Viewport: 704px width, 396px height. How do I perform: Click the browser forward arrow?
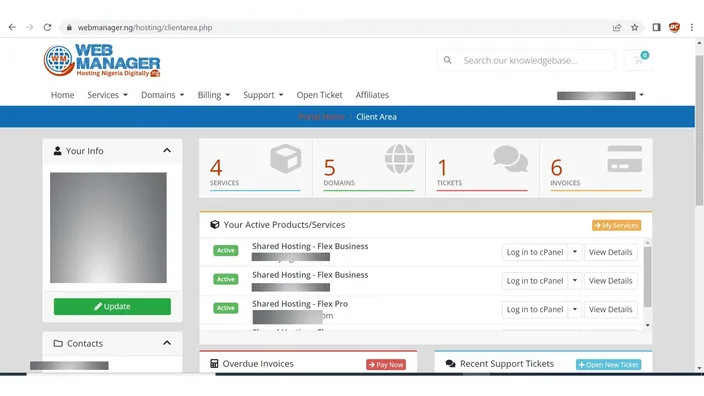30,27
